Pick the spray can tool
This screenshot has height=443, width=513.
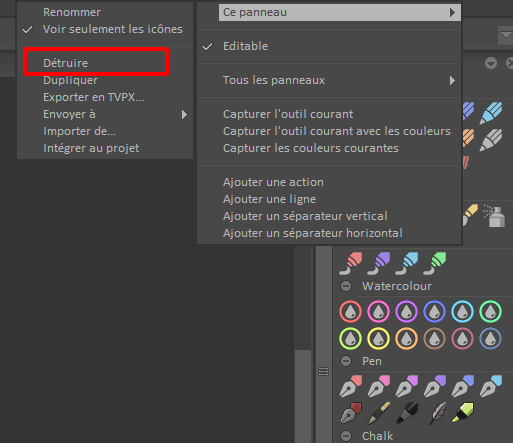click(495, 216)
